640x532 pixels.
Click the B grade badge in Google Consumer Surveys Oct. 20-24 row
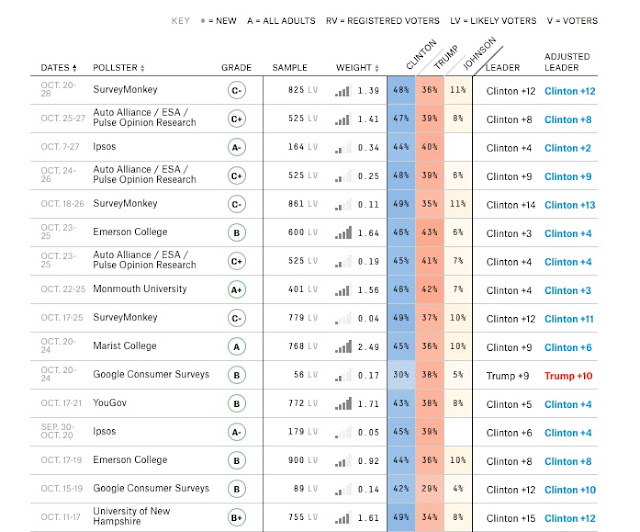tap(237, 375)
